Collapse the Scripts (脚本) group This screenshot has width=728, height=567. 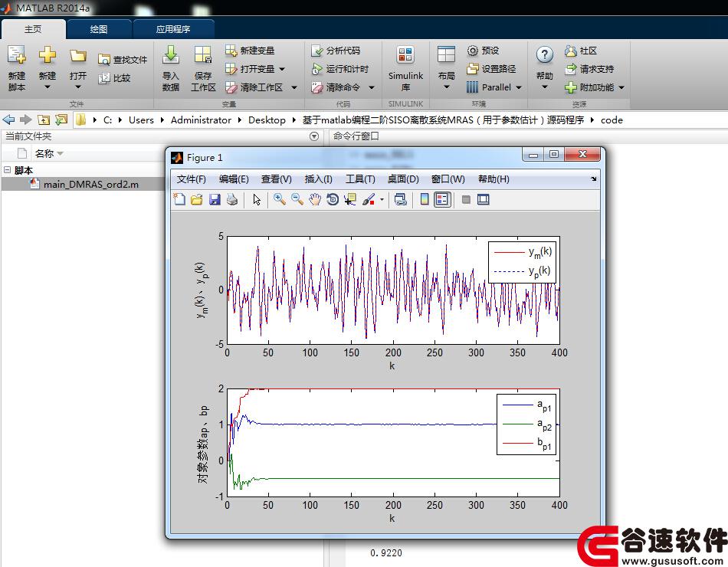pyautogui.click(x=8, y=170)
